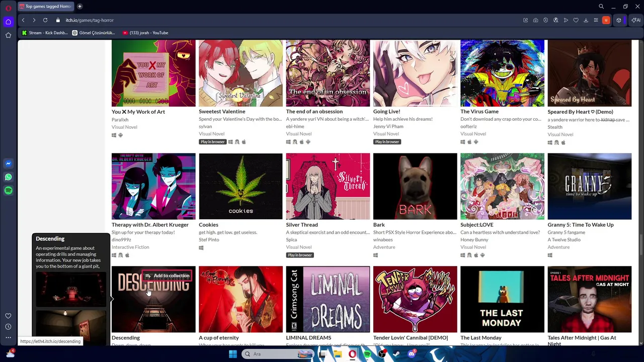Open sidebar three-dot more options

[8, 337]
